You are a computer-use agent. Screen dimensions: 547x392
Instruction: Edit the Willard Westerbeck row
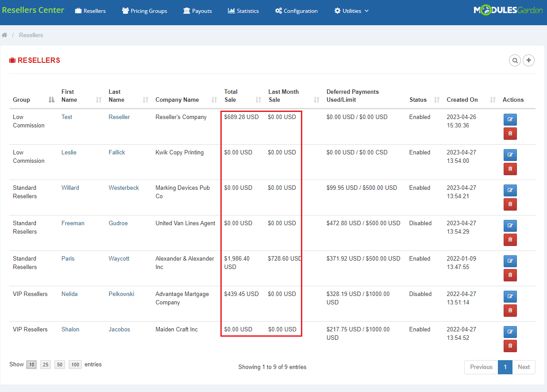[510, 190]
